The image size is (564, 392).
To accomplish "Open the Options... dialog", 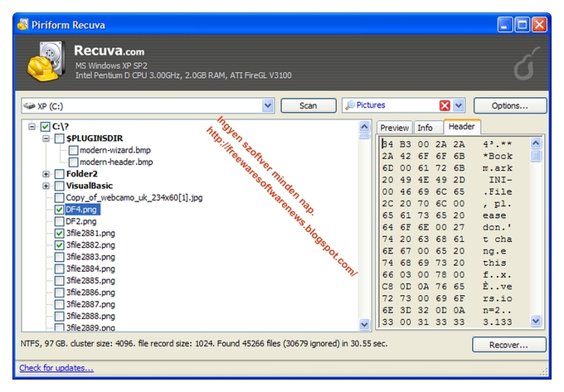I will (510, 105).
